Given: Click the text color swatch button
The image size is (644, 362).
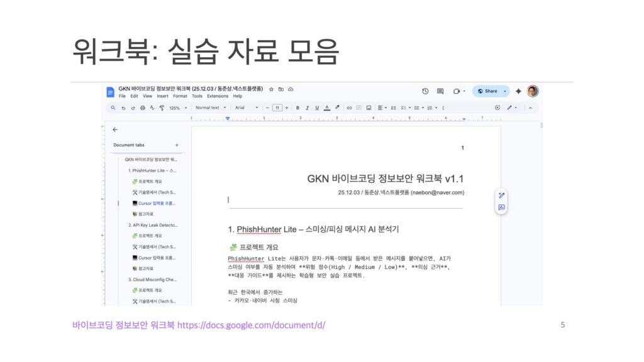Looking at the screenshot, I should [326, 107].
